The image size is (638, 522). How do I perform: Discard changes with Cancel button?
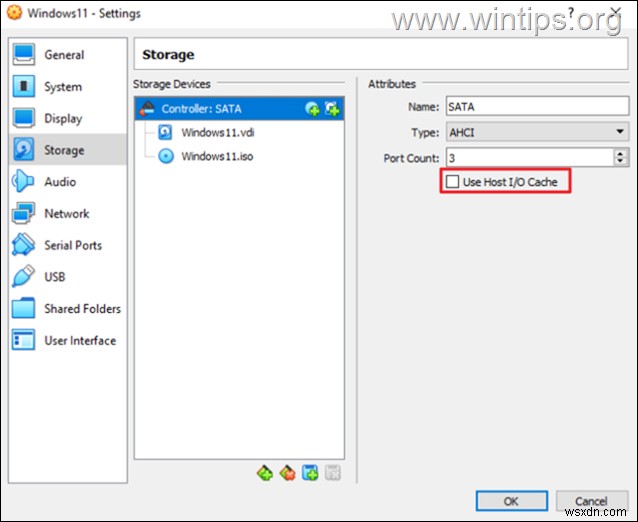coord(592,501)
